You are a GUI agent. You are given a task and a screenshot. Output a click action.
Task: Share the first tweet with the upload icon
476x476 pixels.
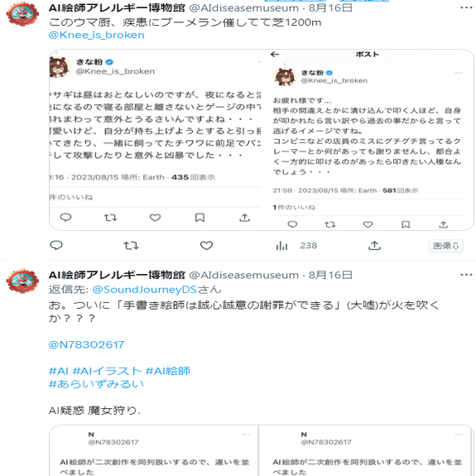click(x=374, y=245)
